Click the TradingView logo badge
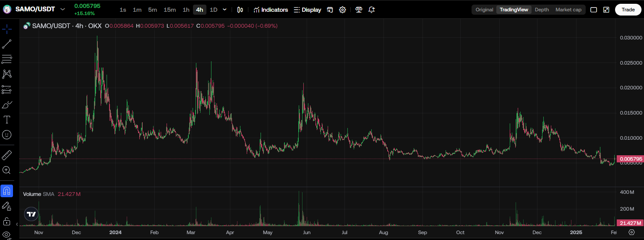644x240 pixels. click(31, 214)
